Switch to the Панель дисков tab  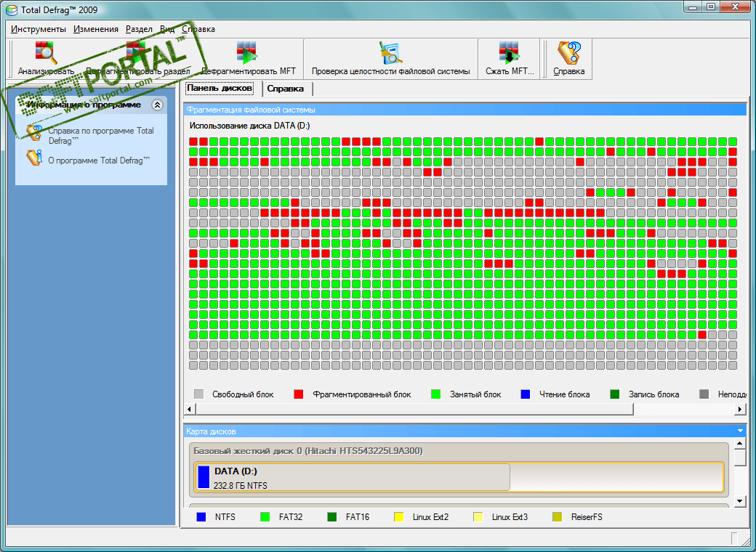point(220,88)
